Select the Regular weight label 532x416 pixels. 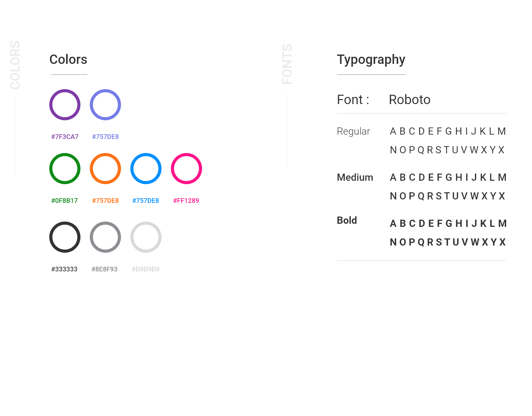click(x=353, y=131)
